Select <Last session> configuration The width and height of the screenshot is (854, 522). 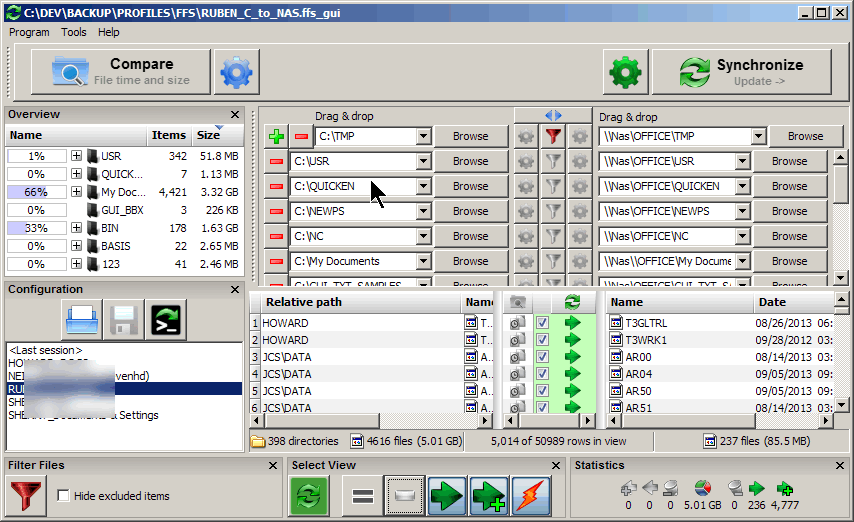pyautogui.click(x=46, y=350)
